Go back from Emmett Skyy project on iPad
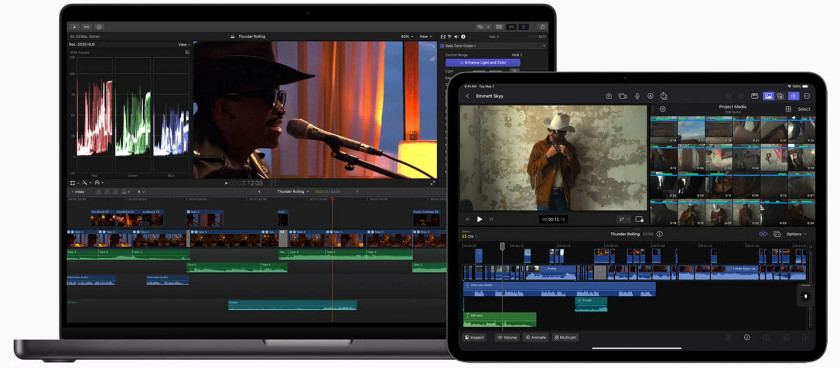This screenshot has height=368, width=840. tap(467, 96)
